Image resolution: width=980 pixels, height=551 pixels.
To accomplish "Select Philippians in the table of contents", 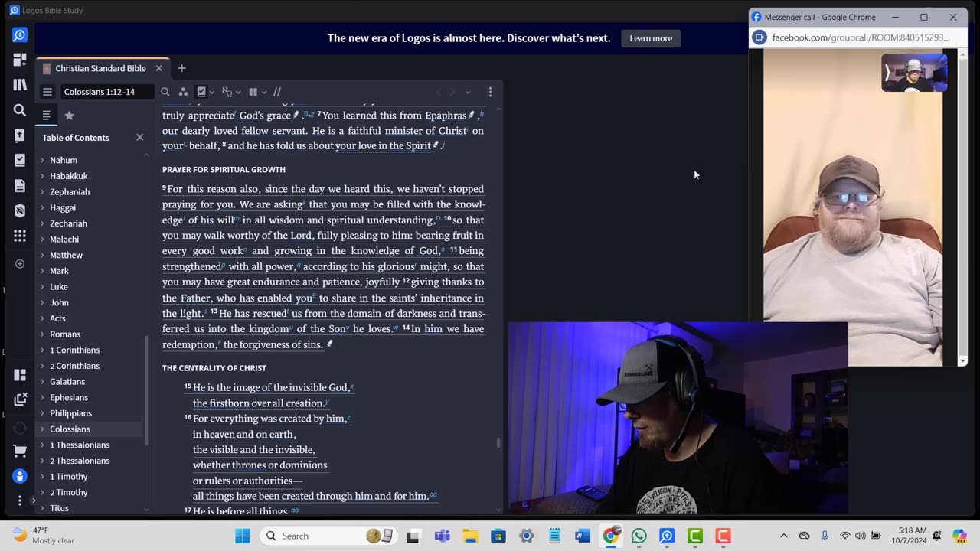I will tap(71, 413).
